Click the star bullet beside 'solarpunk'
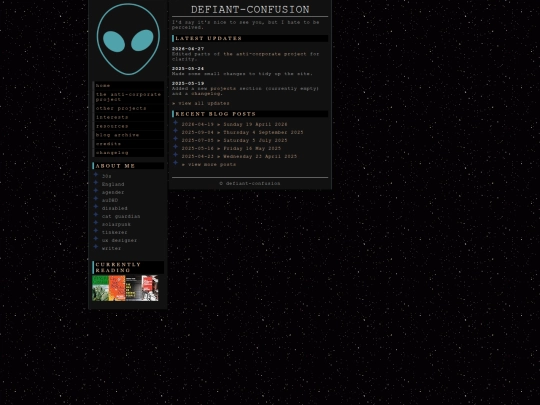 pos(96,223)
